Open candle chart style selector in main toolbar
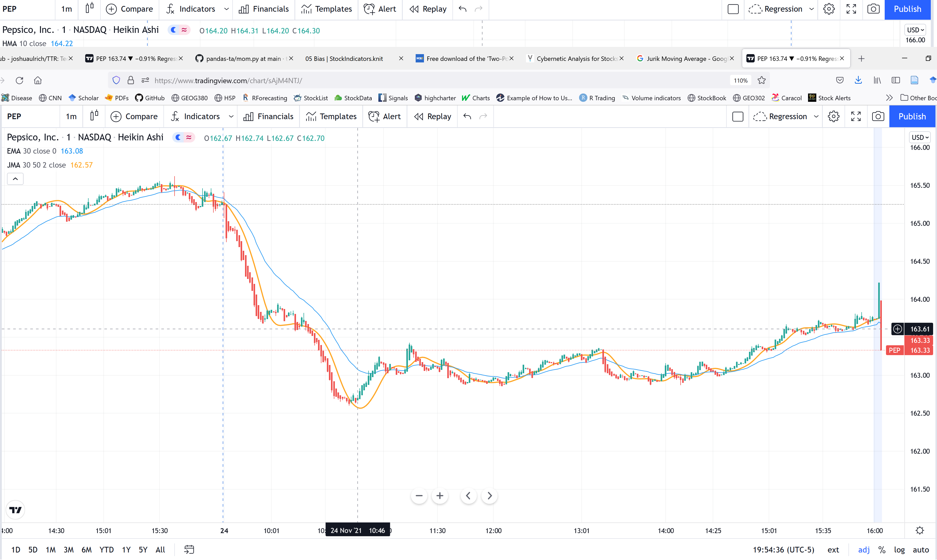The width and height of the screenshot is (937, 560). click(x=94, y=116)
